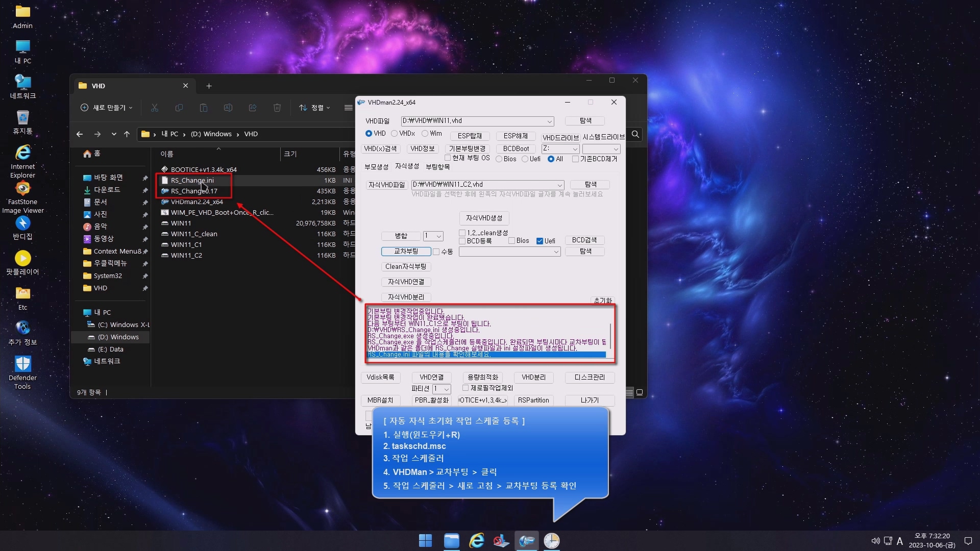Screen dimensions: 980x551
Task: Toggle the 기존BCD제거 checkbox
Action: coord(595,159)
